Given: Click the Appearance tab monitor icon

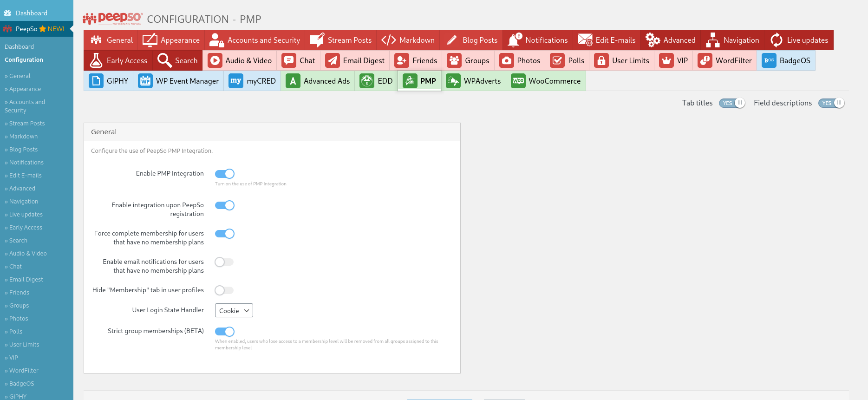Looking at the screenshot, I should tap(150, 40).
